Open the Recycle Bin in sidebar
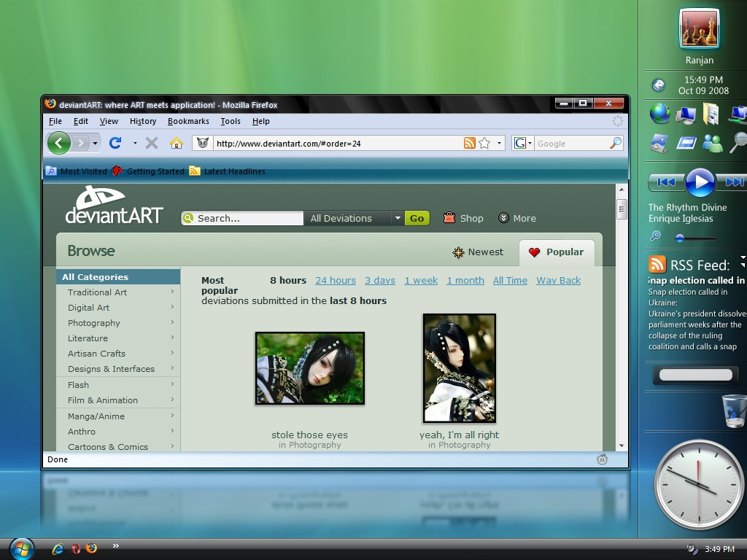 click(734, 411)
